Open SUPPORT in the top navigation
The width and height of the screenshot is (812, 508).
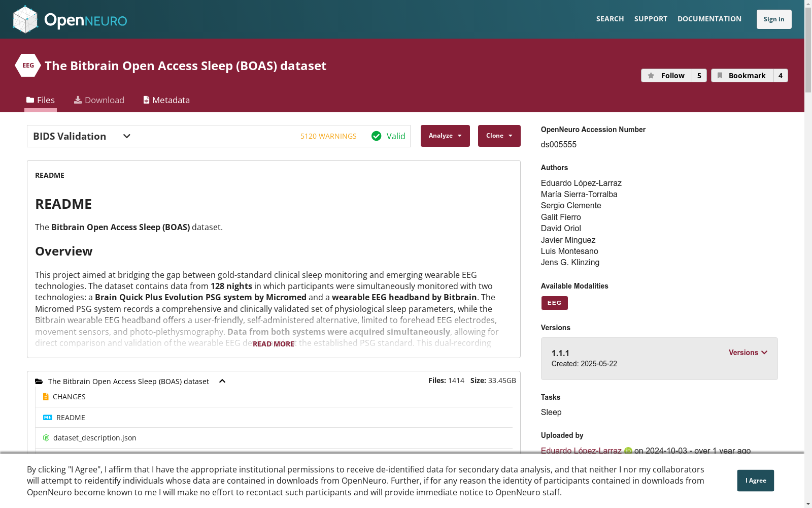pyautogui.click(x=651, y=19)
